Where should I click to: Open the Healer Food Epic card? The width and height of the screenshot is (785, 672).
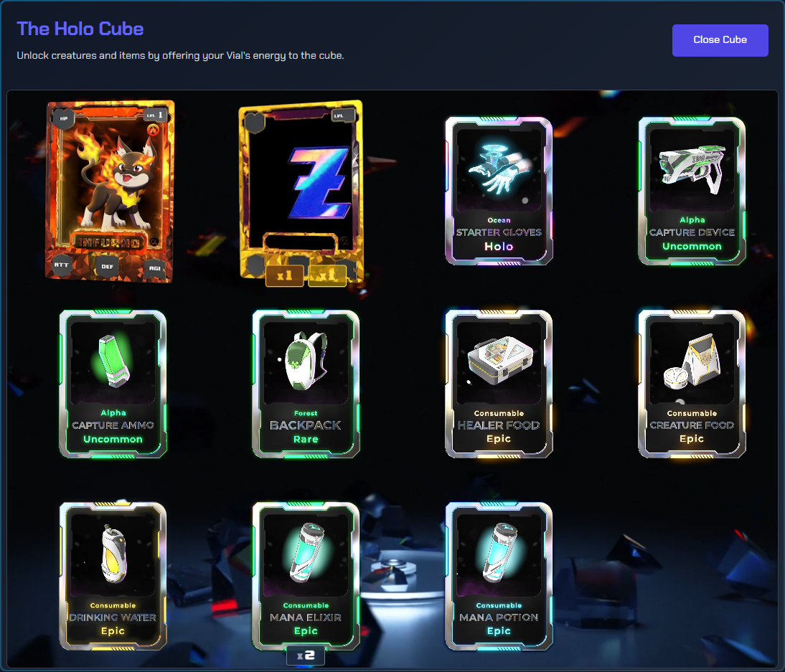tap(499, 384)
